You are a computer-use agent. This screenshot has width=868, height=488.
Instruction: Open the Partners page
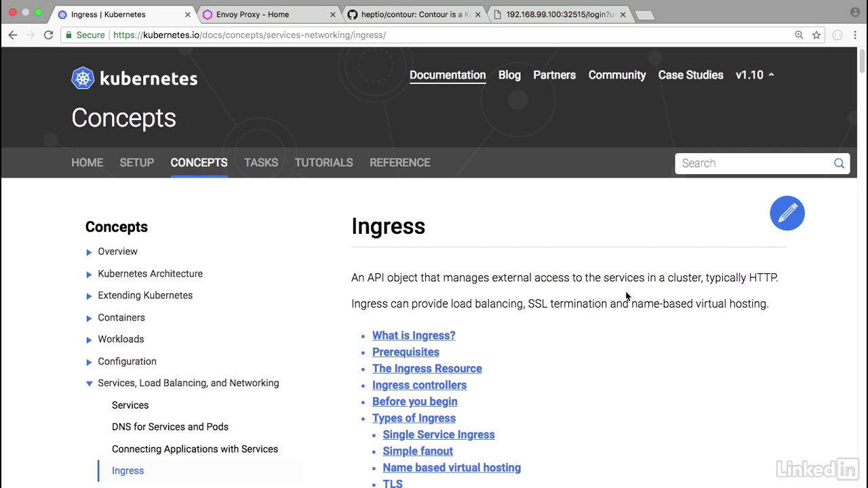point(555,75)
